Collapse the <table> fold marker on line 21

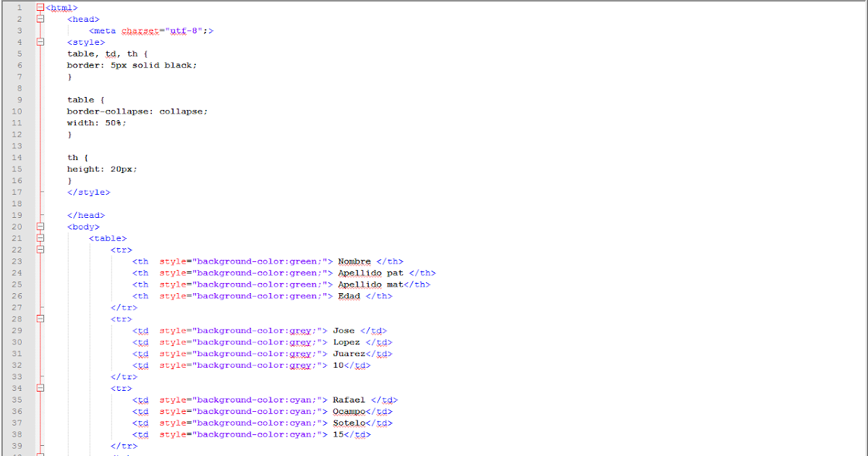pyautogui.click(x=41, y=238)
